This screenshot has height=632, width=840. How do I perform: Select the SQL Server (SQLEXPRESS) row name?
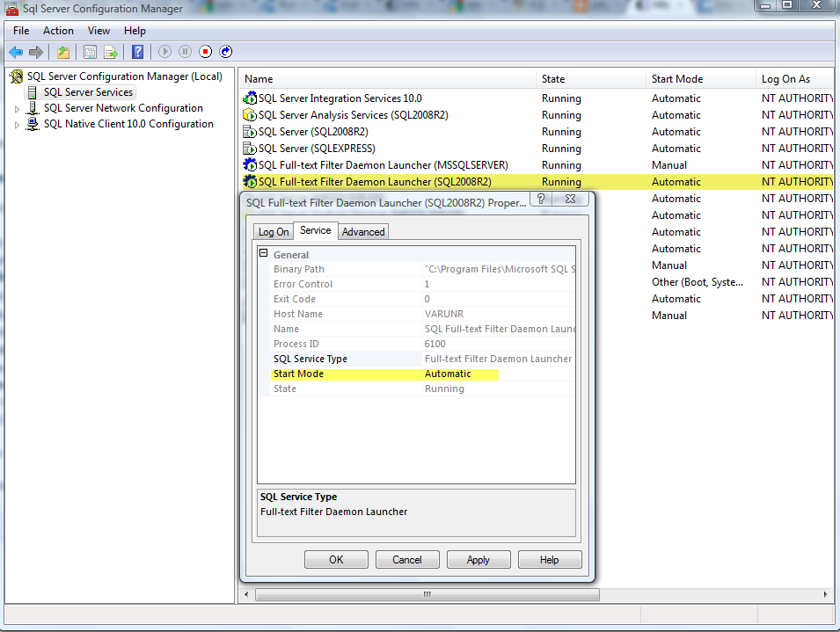pyautogui.click(x=317, y=149)
